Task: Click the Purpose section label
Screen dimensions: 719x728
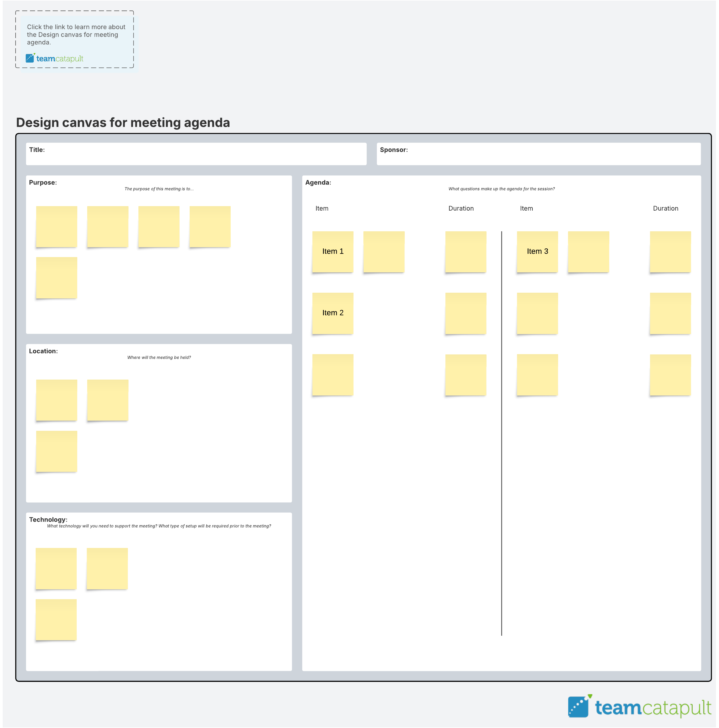Action: tap(43, 182)
